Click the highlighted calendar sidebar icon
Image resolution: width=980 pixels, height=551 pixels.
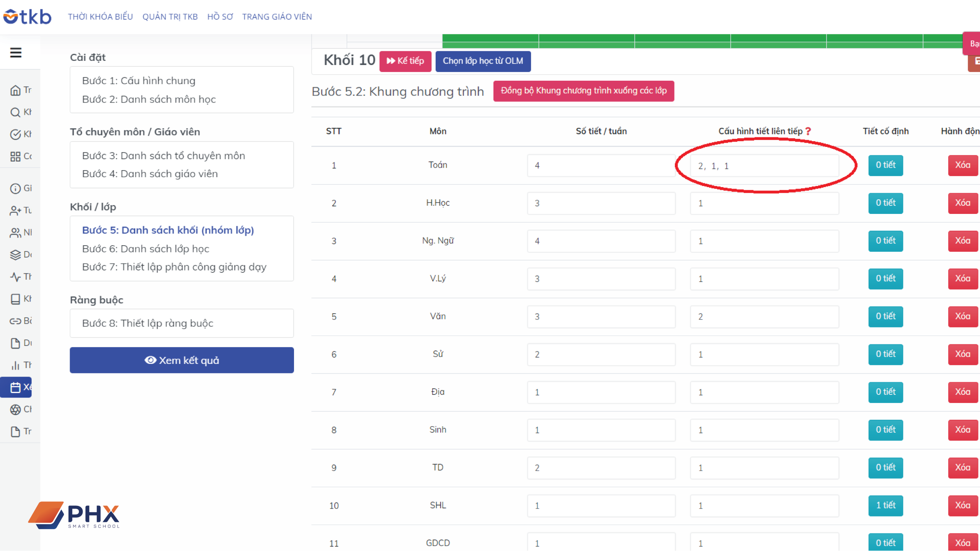coord(15,388)
